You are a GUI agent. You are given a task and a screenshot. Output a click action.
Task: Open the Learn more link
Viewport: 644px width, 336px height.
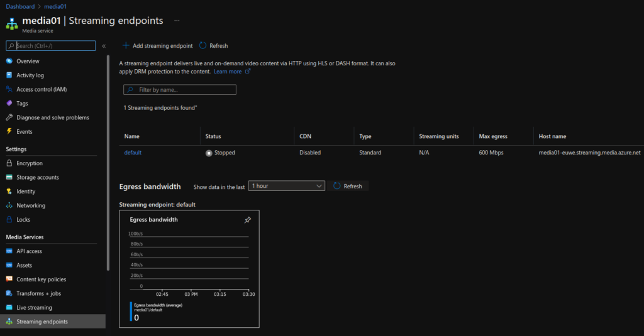coord(228,72)
